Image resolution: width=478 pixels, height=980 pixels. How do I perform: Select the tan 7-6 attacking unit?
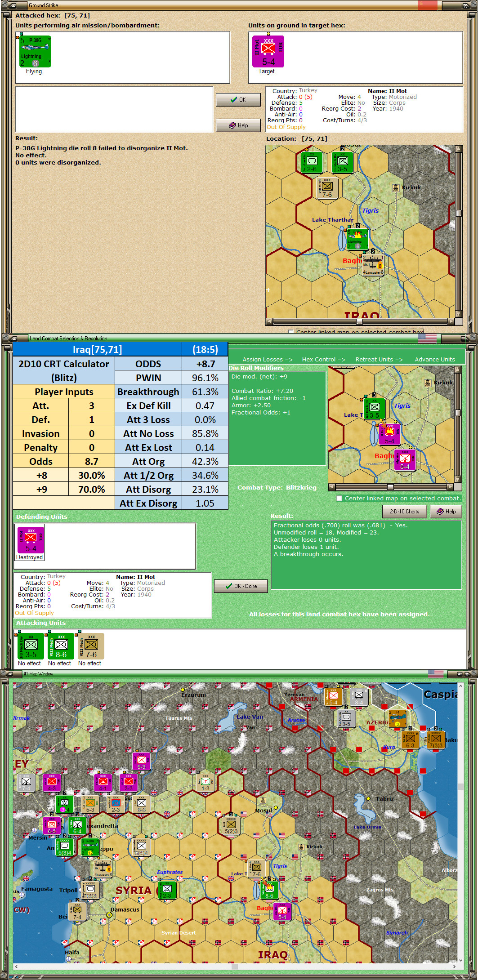pos(91,646)
